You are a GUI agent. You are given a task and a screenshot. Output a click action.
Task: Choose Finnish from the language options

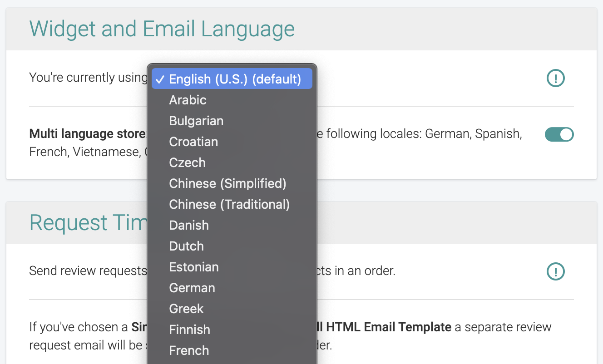[189, 330]
